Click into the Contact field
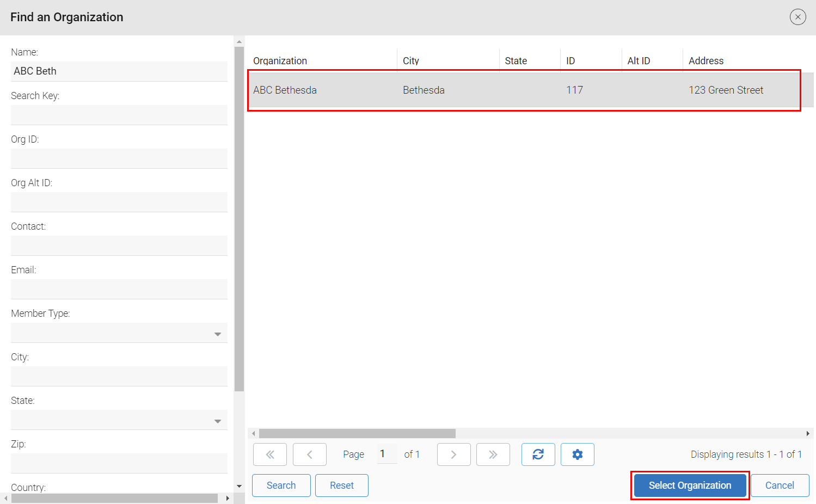The image size is (816, 504). [119, 245]
